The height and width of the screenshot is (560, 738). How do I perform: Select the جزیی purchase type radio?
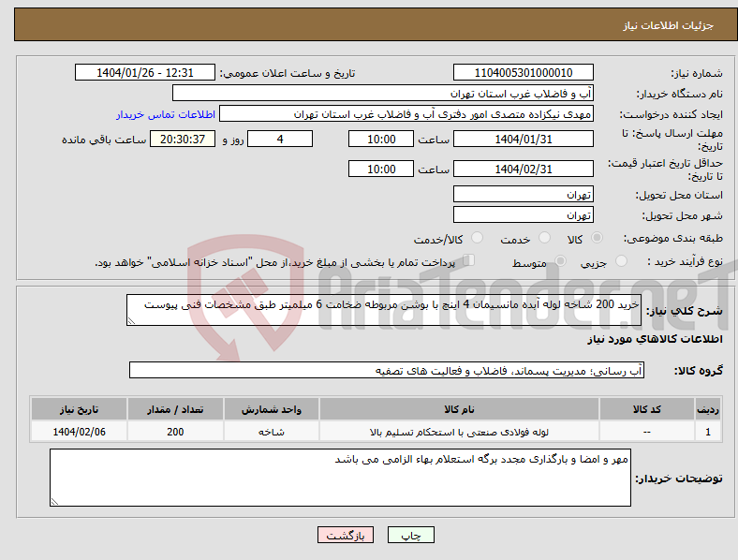[621, 260]
